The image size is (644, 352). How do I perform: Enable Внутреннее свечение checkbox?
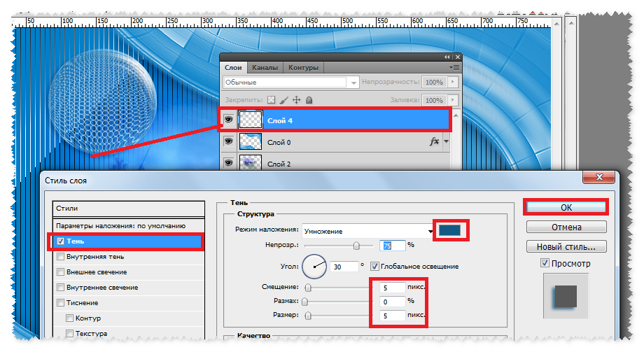[61, 287]
